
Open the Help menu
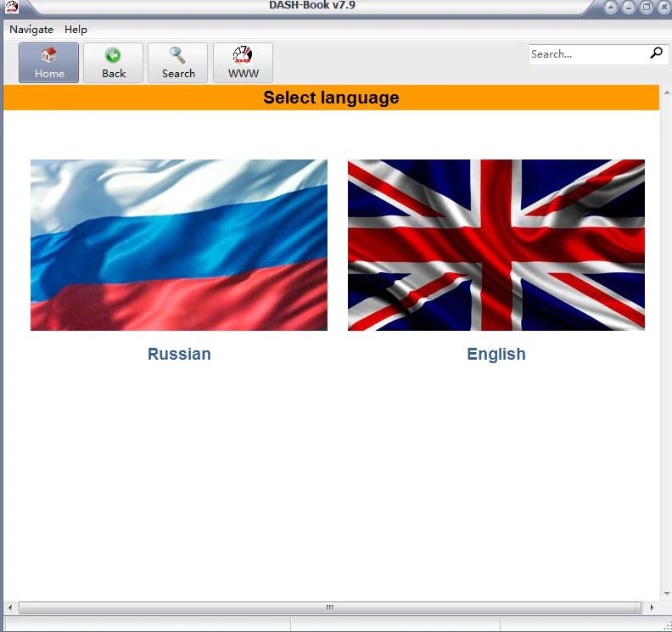(x=76, y=30)
